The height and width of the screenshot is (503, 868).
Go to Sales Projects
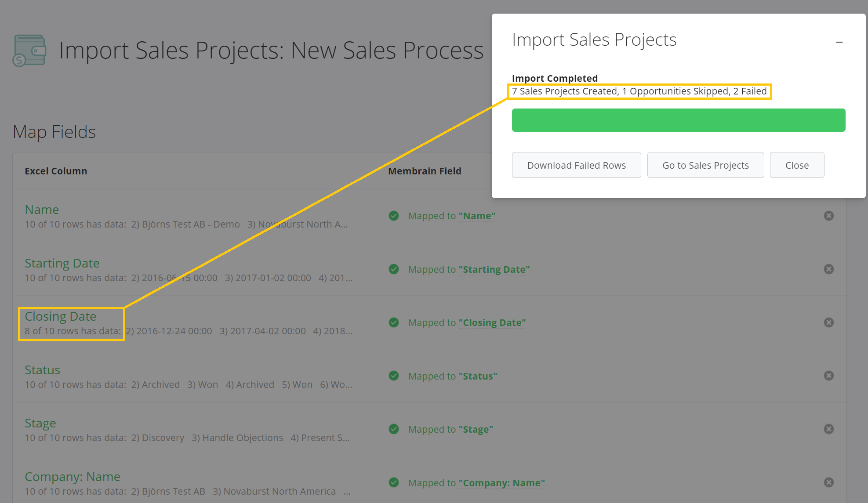point(705,165)
